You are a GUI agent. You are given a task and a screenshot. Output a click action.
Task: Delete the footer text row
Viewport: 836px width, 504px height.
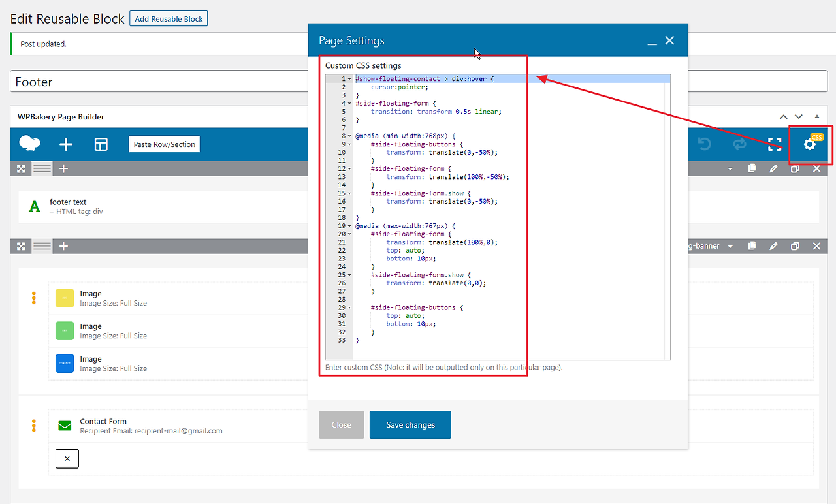pyautogui.click(x=816, y=168)
